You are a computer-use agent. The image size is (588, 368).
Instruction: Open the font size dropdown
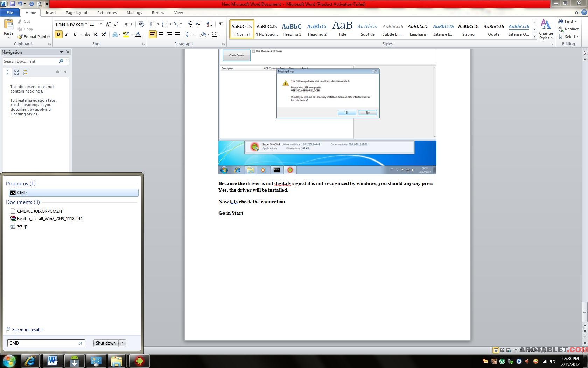click(x=101, y=24)
